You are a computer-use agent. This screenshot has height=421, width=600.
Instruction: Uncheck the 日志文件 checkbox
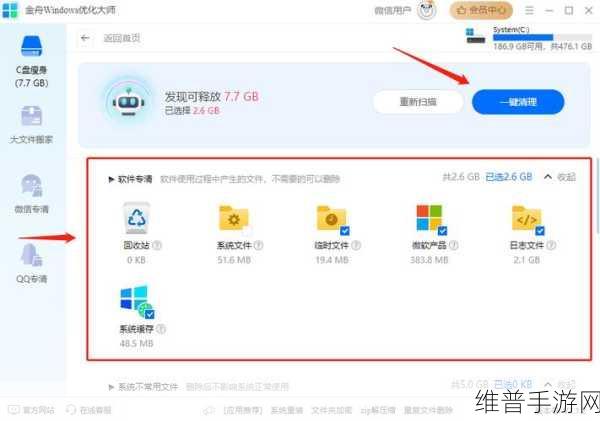pos(540,231)
